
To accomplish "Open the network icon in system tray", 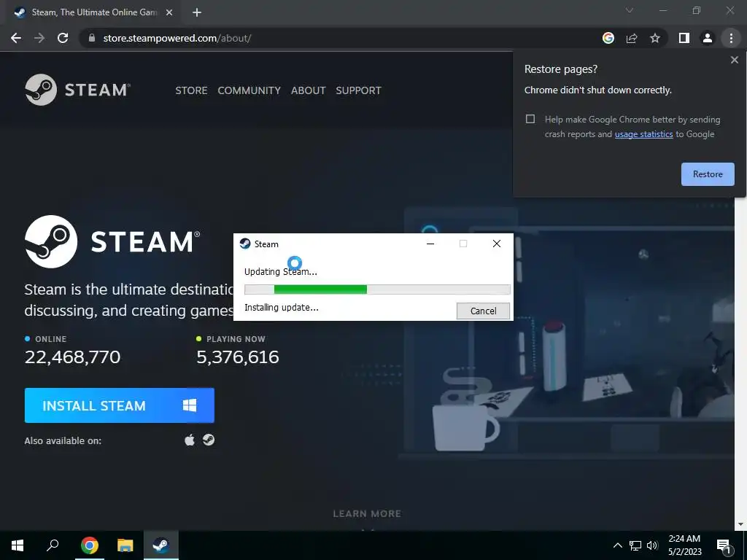I will 635,545.
